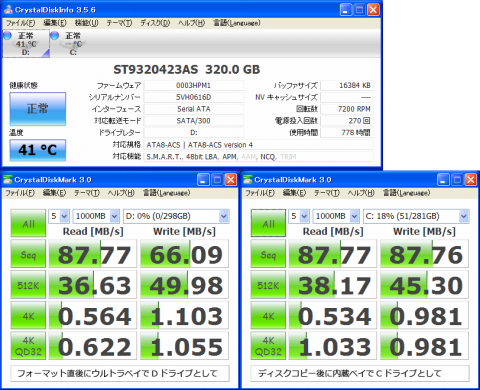Run All tests in right CrystalDiskMark
Screen dimensions: 480x390
coord(268,223)
